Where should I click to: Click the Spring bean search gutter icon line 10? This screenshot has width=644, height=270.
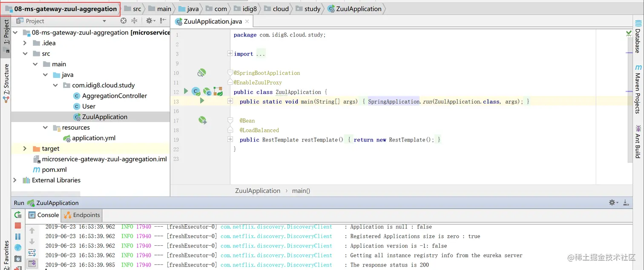click(x=201, y=73)
